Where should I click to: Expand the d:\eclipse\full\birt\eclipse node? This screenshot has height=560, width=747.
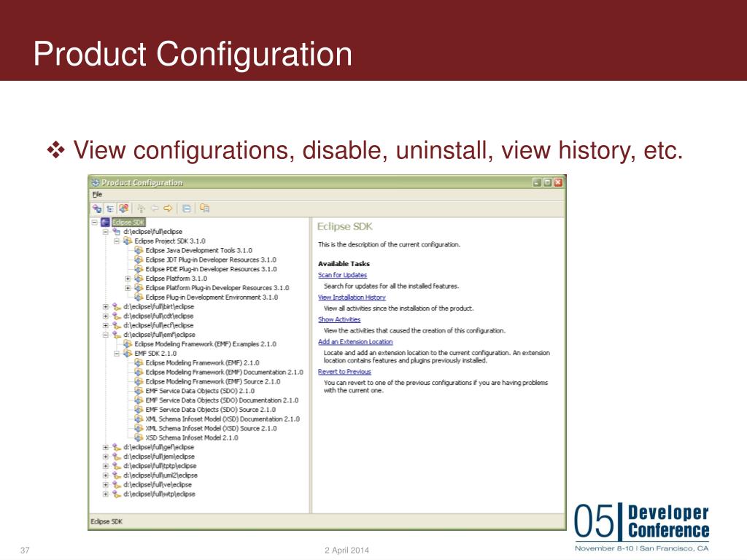[x=106, y=307]
